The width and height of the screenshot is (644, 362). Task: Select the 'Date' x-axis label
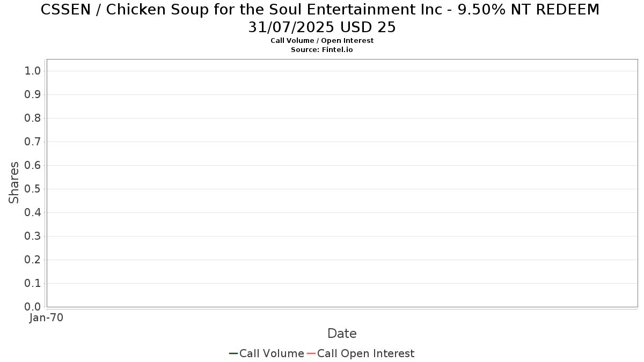coord(342,334)
